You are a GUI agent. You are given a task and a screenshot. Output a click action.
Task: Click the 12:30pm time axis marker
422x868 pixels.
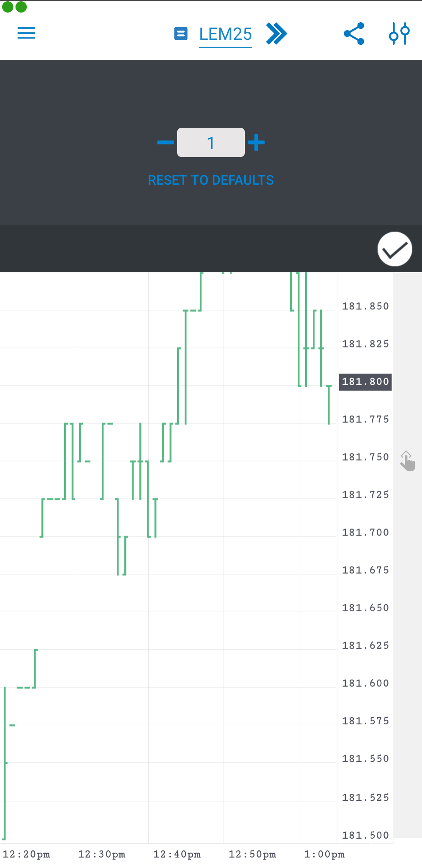(x=102, y=854)
